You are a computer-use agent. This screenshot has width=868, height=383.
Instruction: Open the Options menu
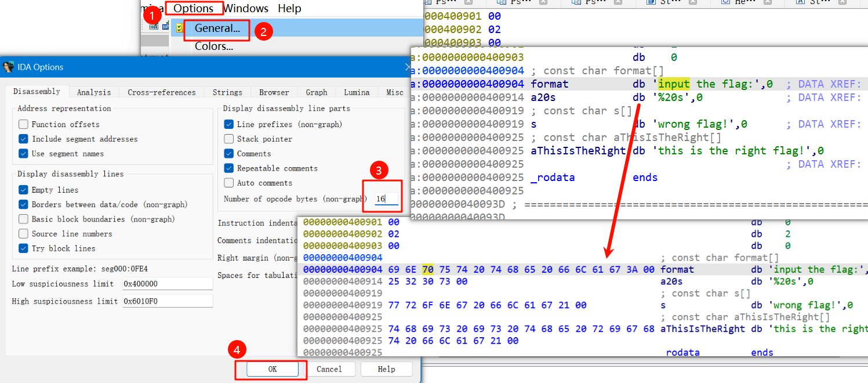(193, 8)
